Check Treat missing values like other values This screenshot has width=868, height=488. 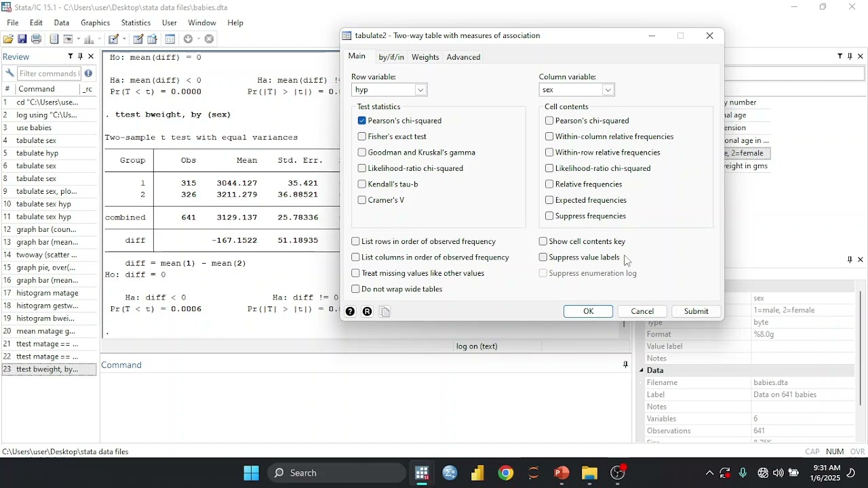pos(355,274)
